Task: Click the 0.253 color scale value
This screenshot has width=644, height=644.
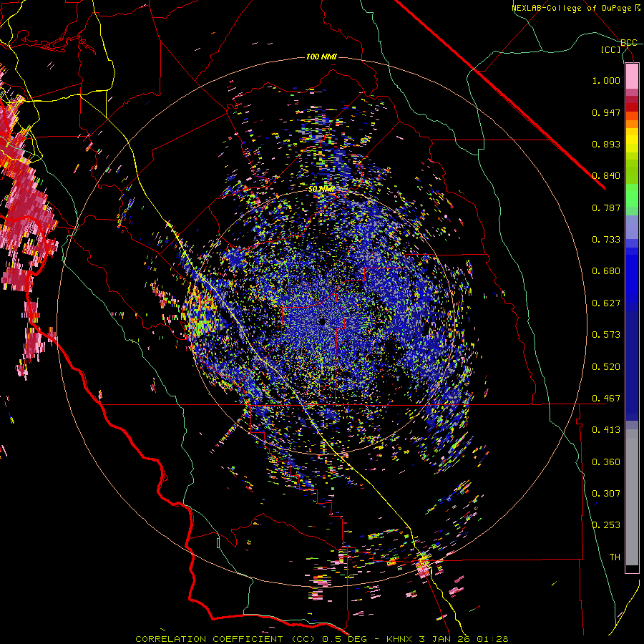Action: (606, 525)
